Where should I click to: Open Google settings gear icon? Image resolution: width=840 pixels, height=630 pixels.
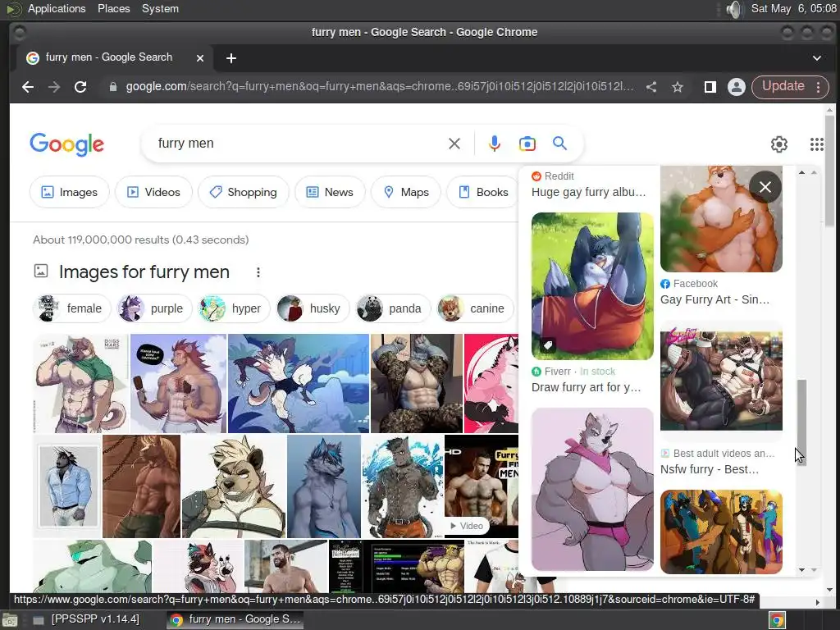(779, 144)
